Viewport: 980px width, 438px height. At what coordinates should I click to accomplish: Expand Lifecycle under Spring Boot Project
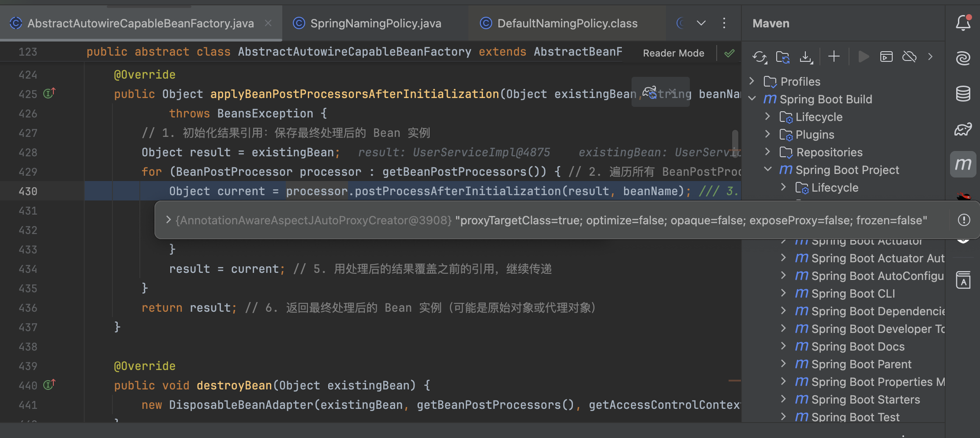[783, 187]
